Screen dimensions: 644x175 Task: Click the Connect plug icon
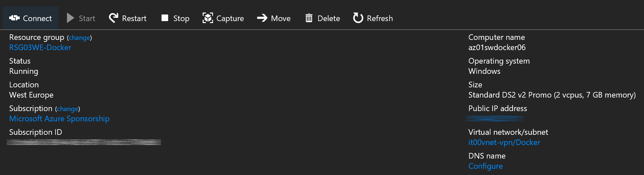(14, 18)
